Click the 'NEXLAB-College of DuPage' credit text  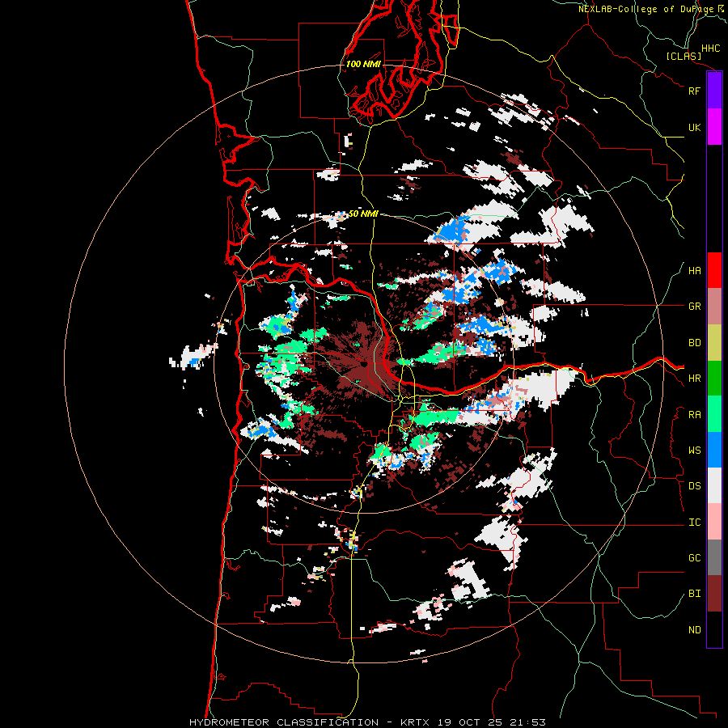tap(645, 9)
